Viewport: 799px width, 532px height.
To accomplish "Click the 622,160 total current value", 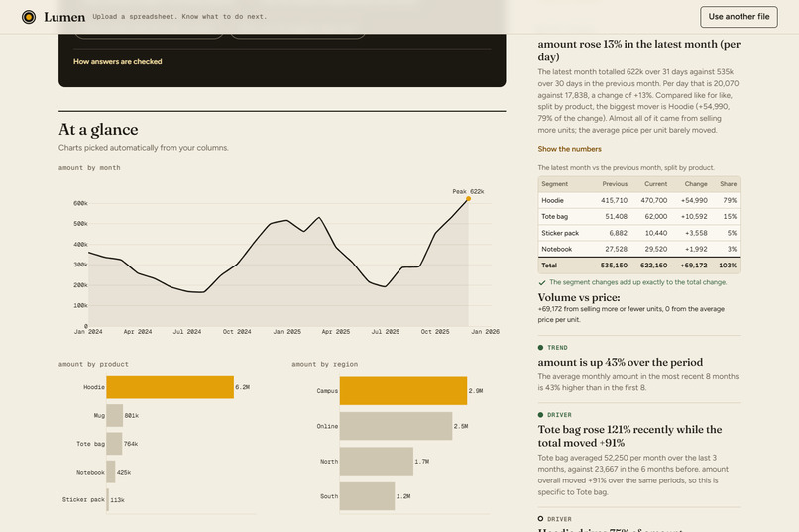I will 654,266.
